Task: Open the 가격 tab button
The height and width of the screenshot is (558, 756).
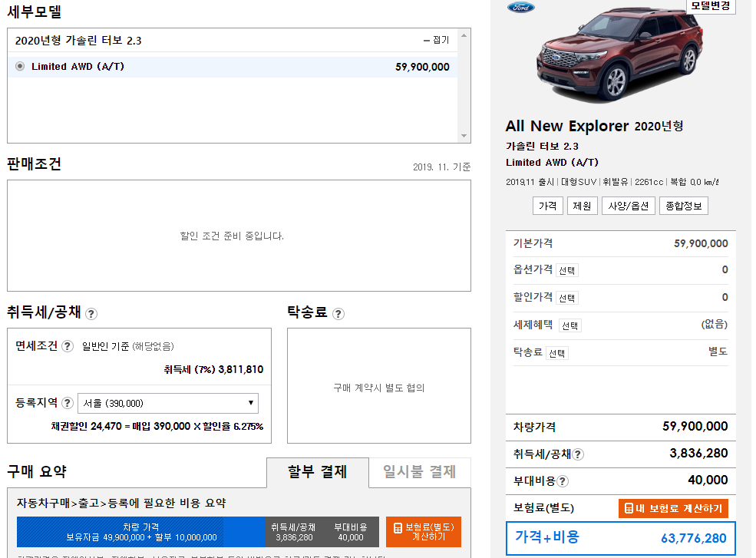Action: (x=548, y=206)
